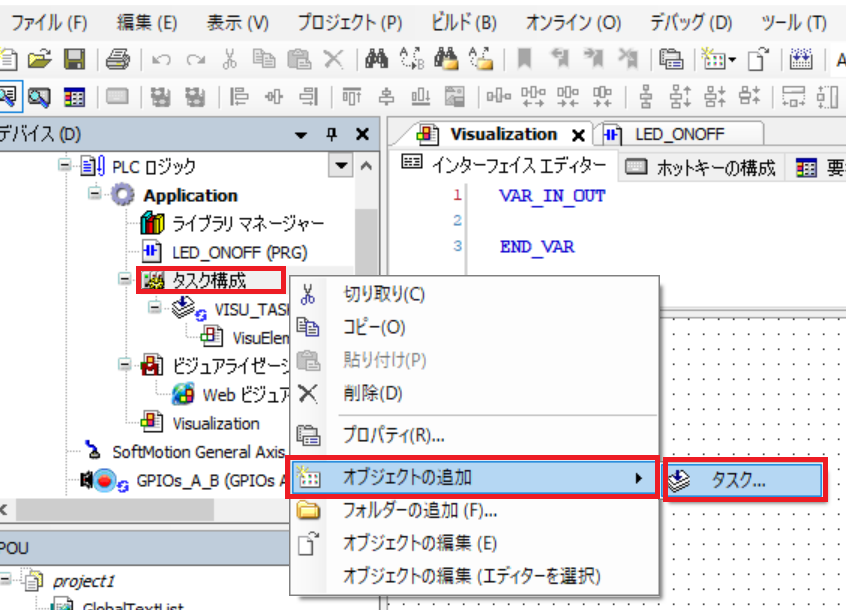
Task: Select フォルダーの追加 (F)... menu entry
Action: [x=420, y=511]
